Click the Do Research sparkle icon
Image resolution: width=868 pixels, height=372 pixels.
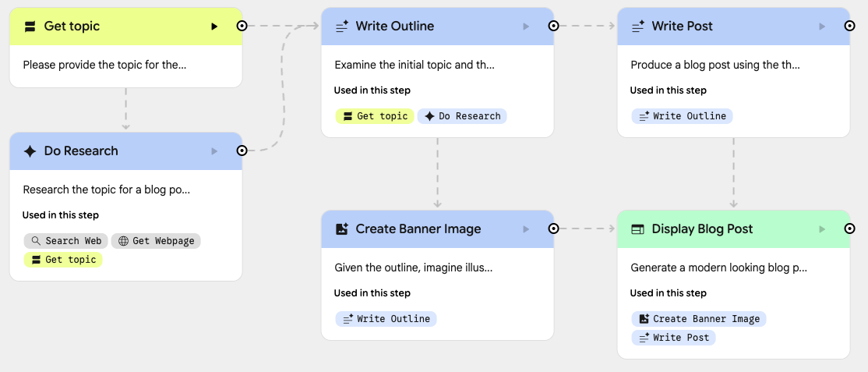(30, 151)
